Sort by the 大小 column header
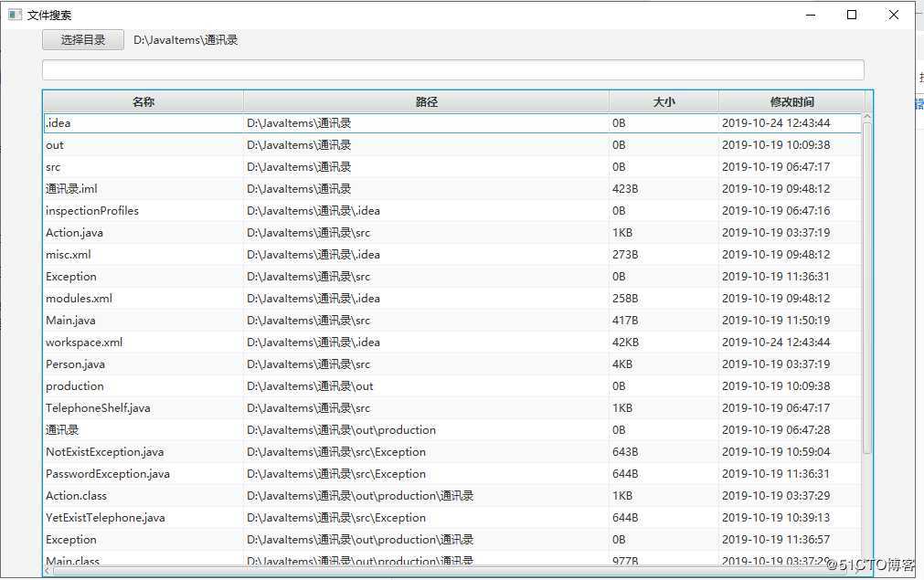Screen dimensions: 924x580 pyautogui.click(x=664, y=102)
